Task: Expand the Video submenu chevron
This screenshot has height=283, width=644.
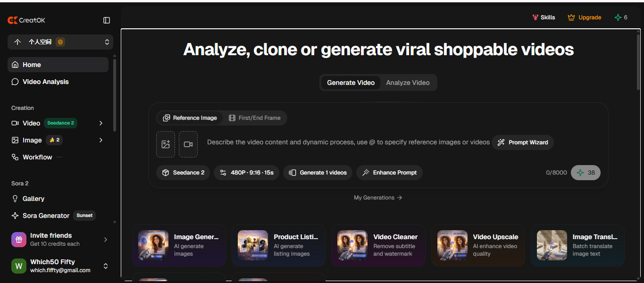Action: click(x=101, y=123)
